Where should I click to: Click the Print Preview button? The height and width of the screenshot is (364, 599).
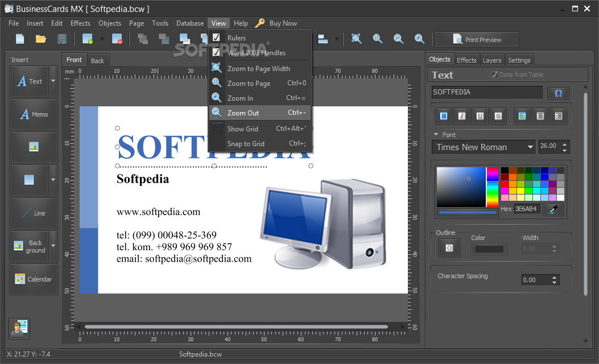[476, 39]
